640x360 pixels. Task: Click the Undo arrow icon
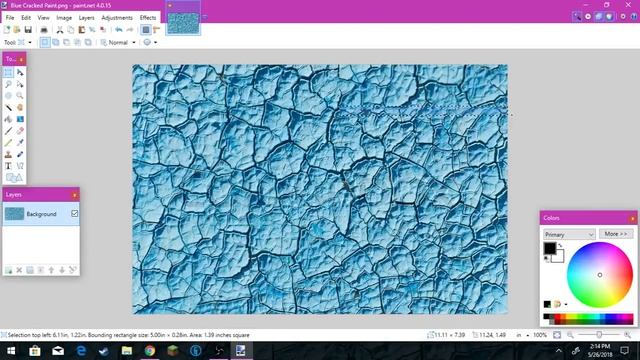tap(119, 30)
